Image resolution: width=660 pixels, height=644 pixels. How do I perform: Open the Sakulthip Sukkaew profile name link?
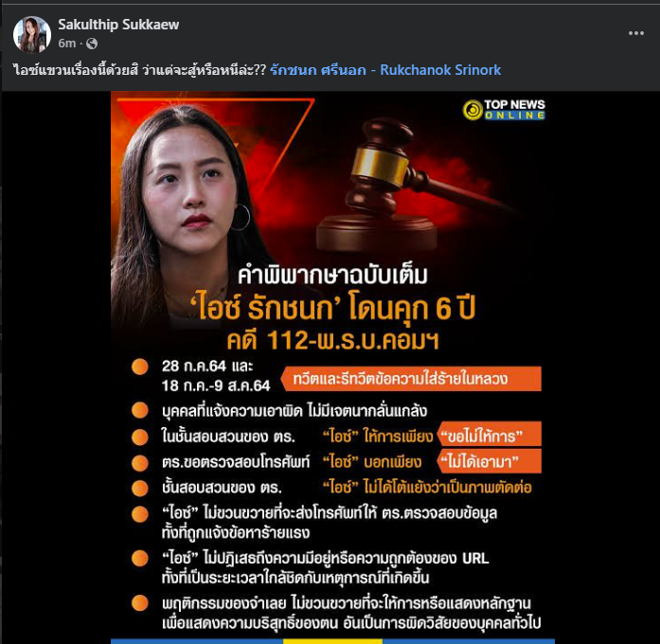(118, 25)
